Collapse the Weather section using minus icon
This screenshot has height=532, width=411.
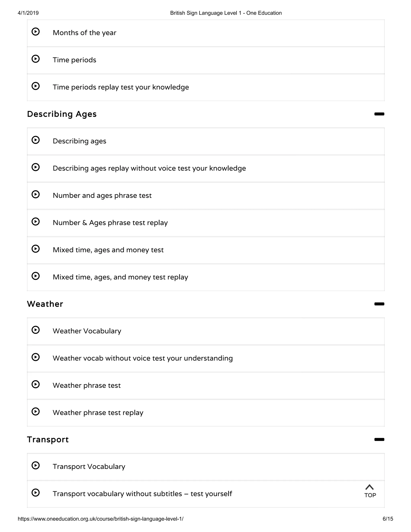point(379,304)
